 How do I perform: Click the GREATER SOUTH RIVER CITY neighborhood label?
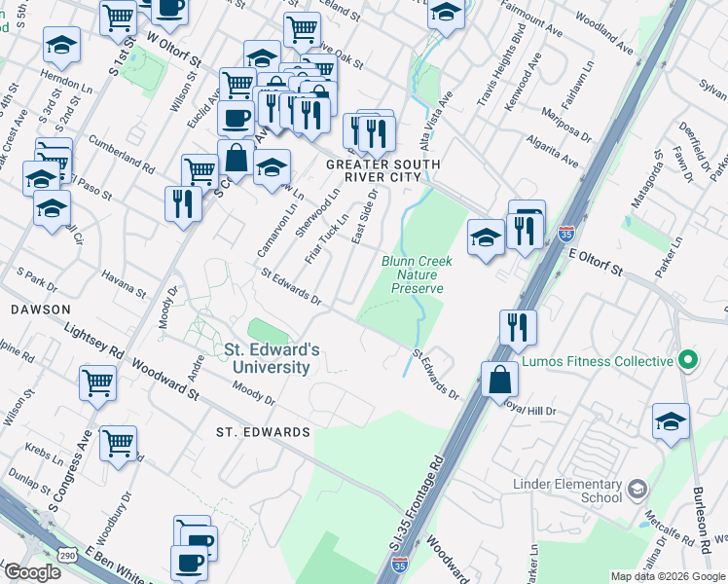coord(383,171)
